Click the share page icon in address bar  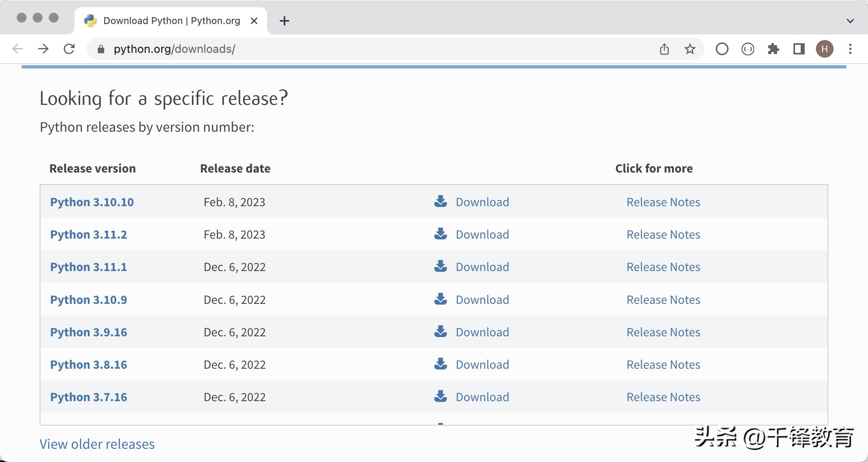coord(664,49)
